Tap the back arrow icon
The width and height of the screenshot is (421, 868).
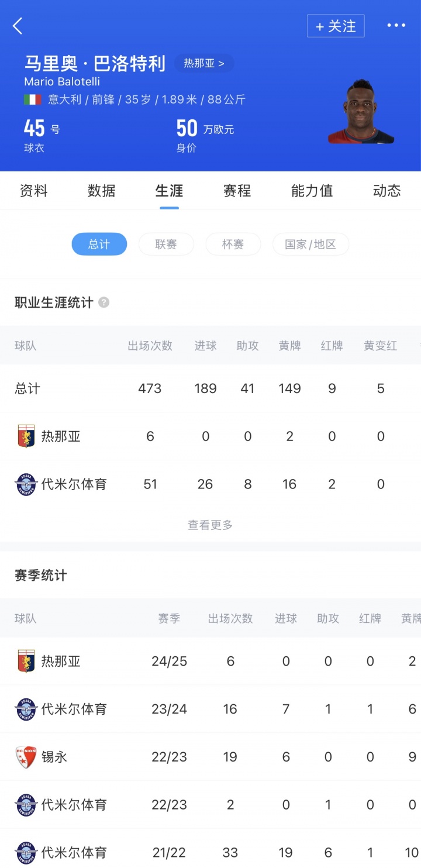click(18, 26)
